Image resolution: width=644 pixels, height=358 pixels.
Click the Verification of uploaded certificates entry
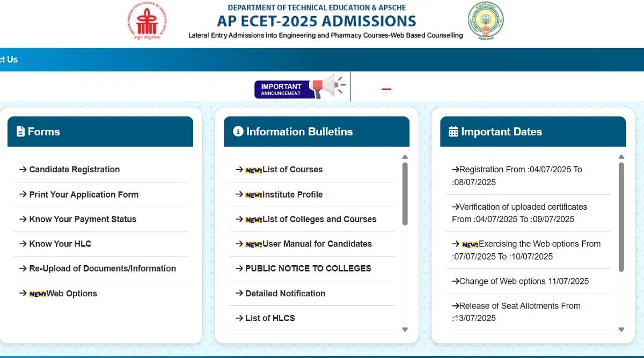[x=521, y=213]
